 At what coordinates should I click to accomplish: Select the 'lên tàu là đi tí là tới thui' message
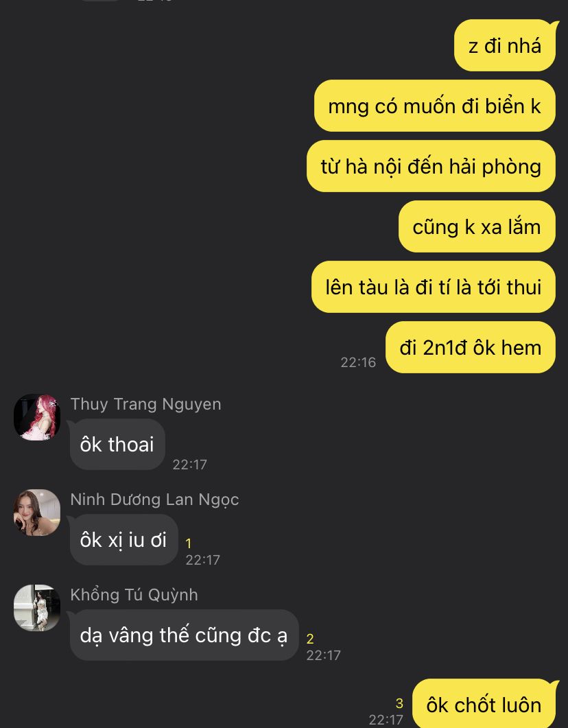pyautogui.click(x=434, y=287)
